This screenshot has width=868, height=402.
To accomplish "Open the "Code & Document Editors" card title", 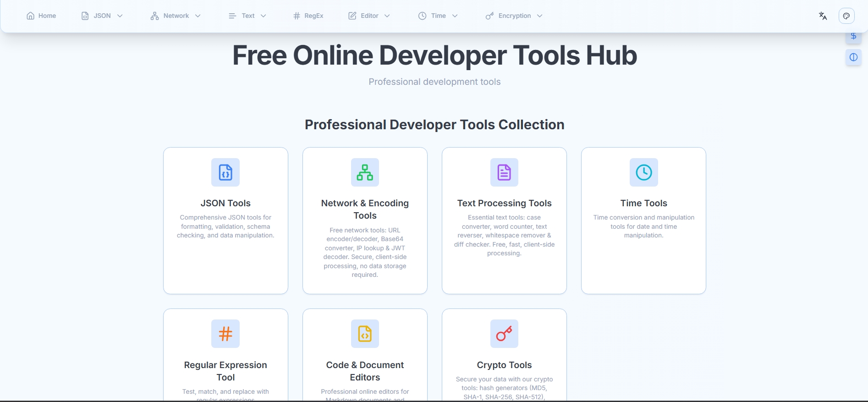I will 365,371.
